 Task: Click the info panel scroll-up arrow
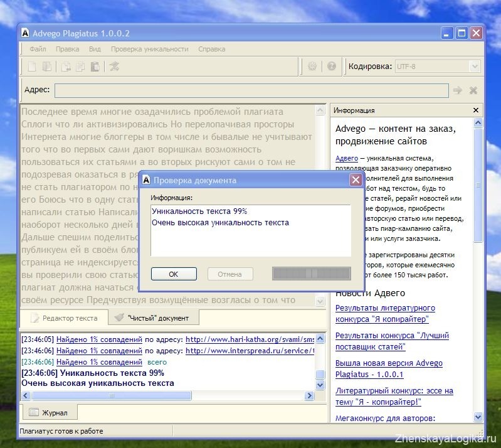click(x=478, y=123)
